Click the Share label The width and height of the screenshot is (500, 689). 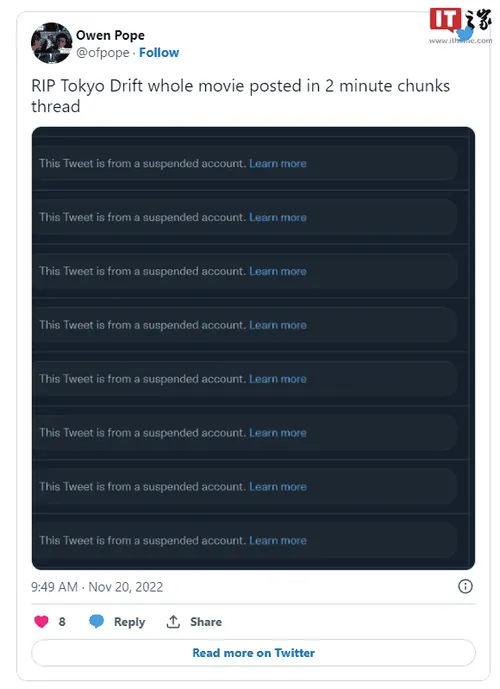206,622
